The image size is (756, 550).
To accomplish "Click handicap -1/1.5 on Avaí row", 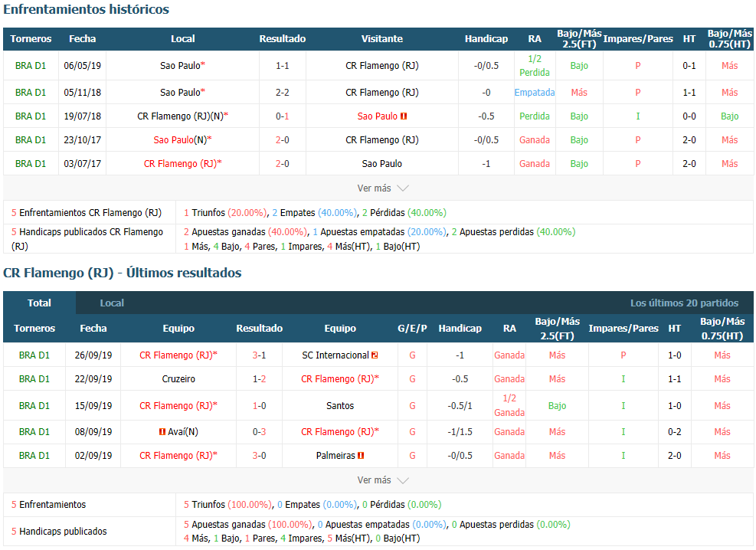I will tap(460, 432).
